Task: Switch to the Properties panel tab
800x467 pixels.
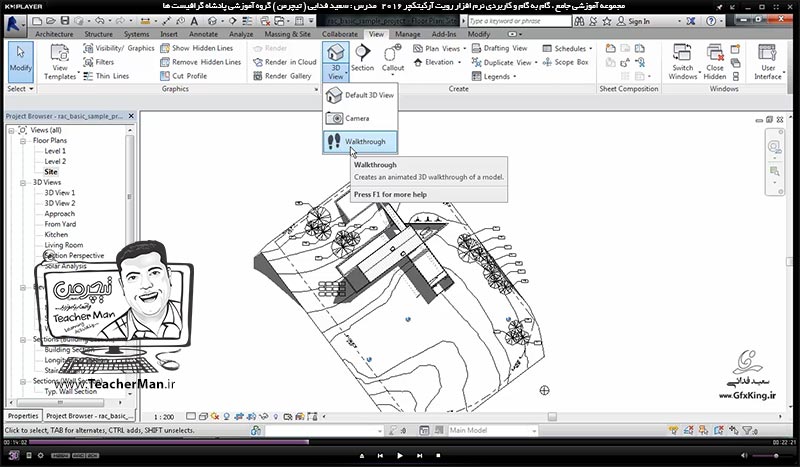Action: point(23,416)
